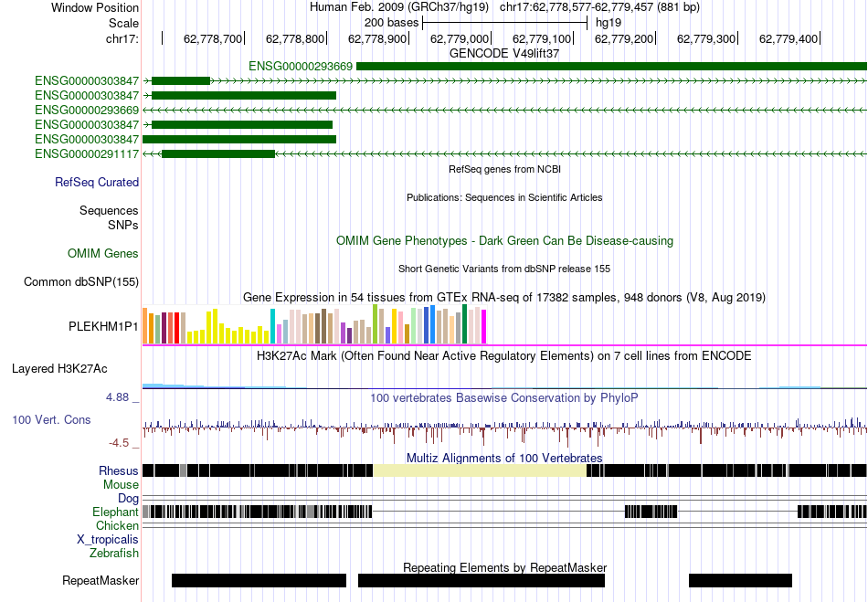Click the Sequences track label

[x=109, y=210]
